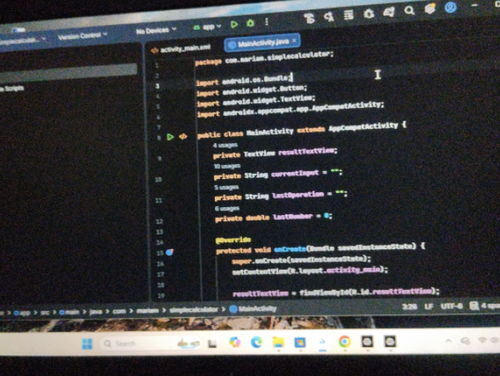500x376 pixels.
Task: Open Task View from the taskbar
Action: pyautogui.click(x=212, y=343)
